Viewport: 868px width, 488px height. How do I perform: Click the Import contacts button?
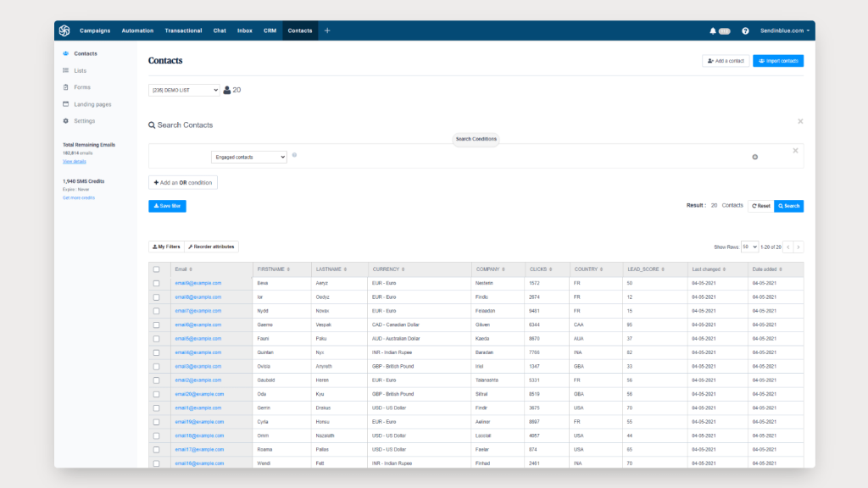click(x=778, y=61)
